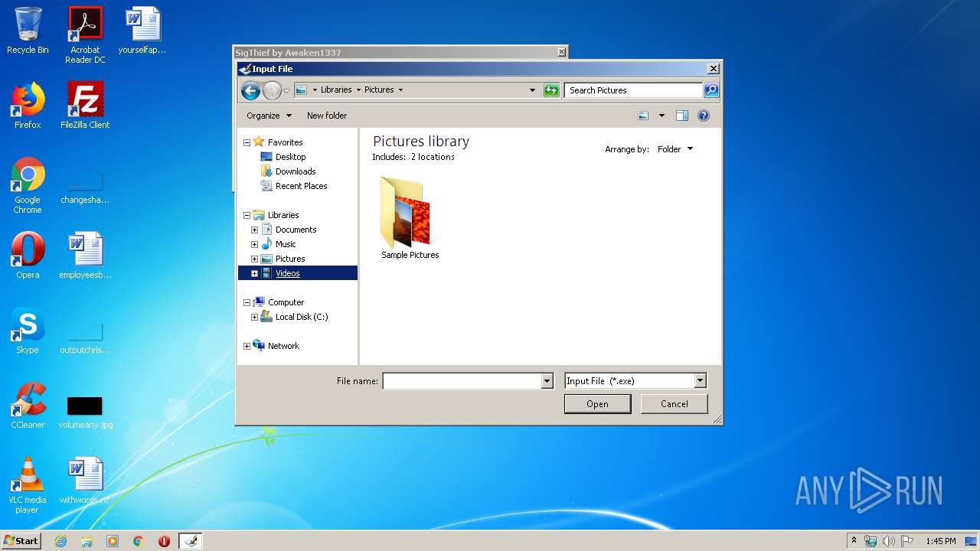Select Firefox desktop shortcut
Viewport: 980px width, 551px height.
point(28,105)
